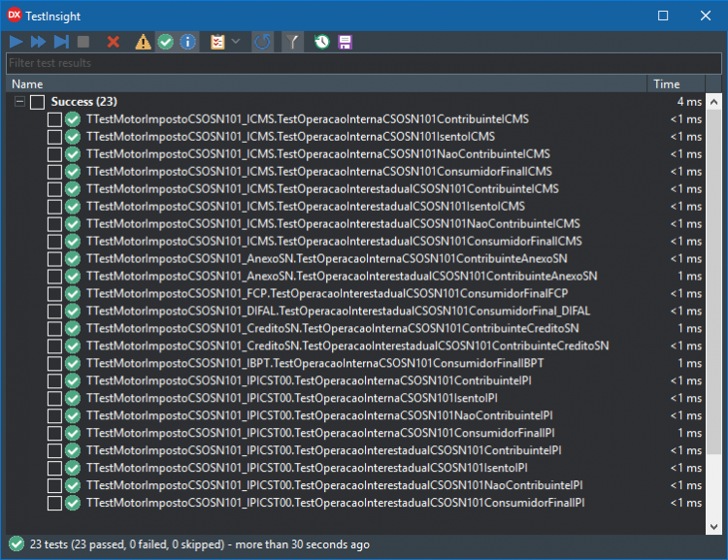Sort by the Name column header
The image size is (728, 560).
(x=326, y=84)
